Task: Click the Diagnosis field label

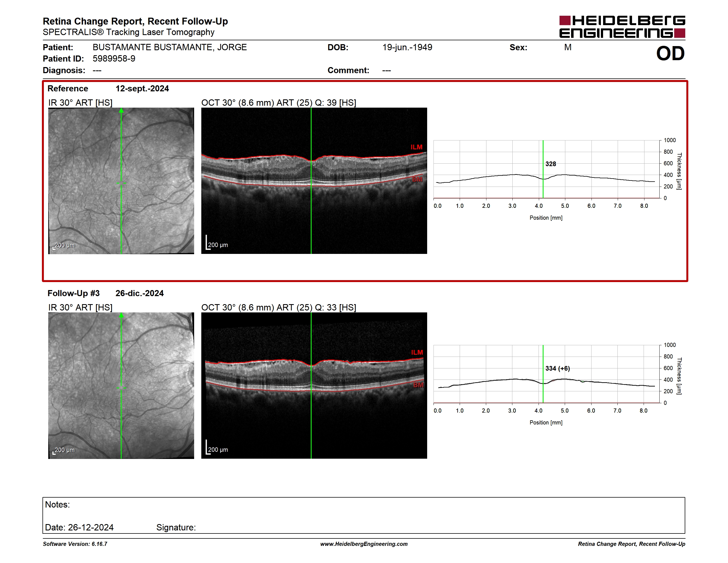Action: coord(64,70)
